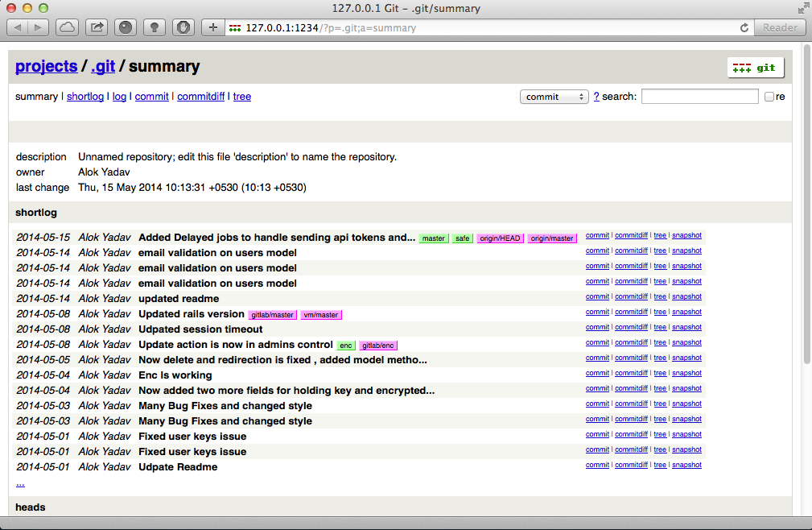The height and width of the screenshot is (530, 812).
Task: Click the iCloud tabs toolbar icon
Action: point(68,27)
